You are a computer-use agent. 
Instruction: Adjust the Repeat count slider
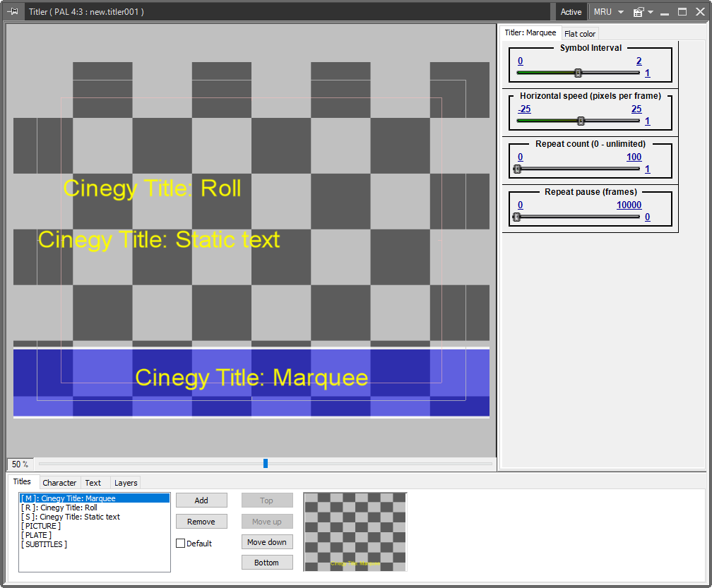[x=517, y=169]
